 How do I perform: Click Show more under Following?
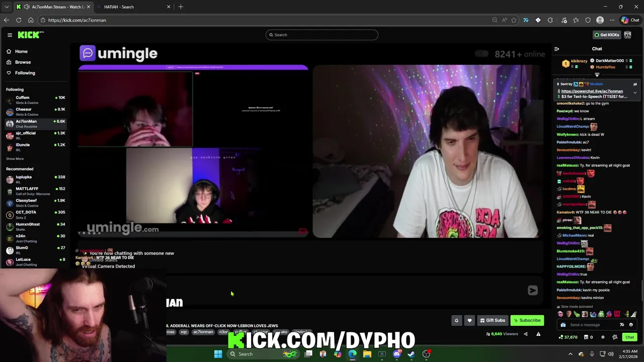[15, 159]
